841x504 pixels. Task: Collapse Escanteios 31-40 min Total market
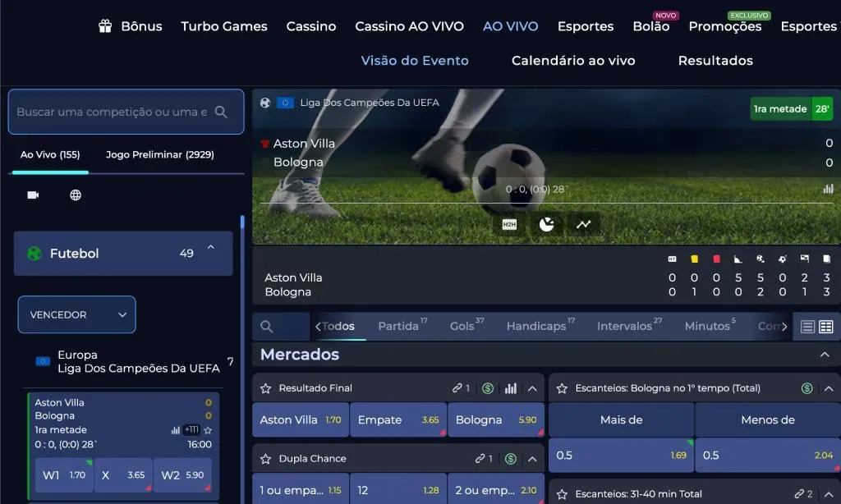coord(829,494)
